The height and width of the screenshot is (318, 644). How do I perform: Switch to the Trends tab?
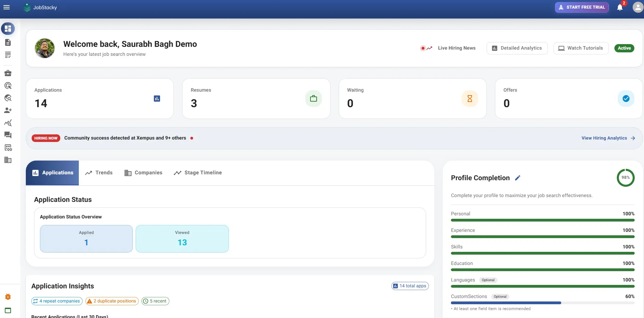pyautogui.click(x=99, y=173)
